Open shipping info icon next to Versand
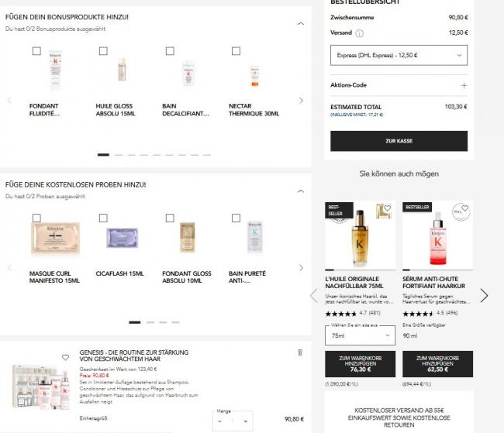 coord(359,33)
